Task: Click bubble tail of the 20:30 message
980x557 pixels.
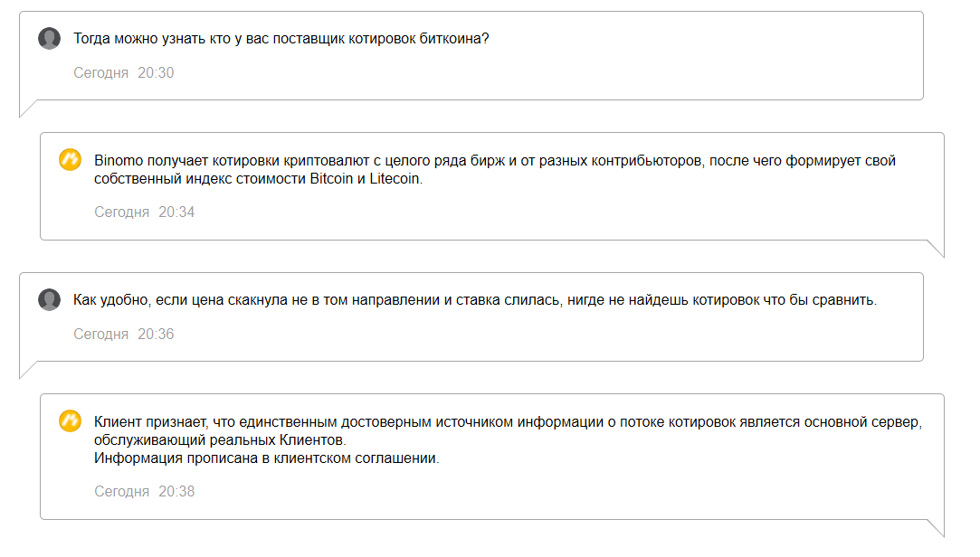Action: pyautogui.click(x=27, y=108)
